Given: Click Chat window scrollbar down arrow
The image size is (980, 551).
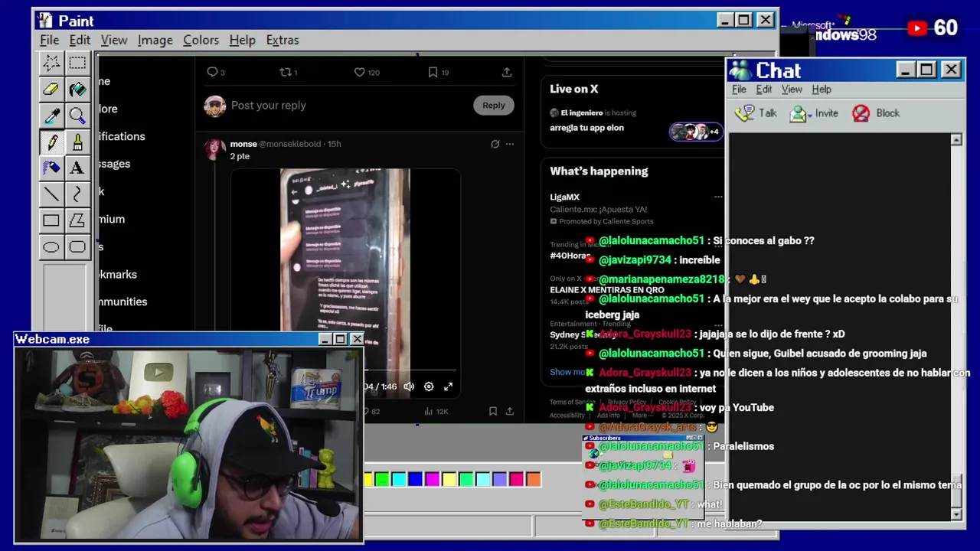Looking at the screenshot, I should (956, 514).
